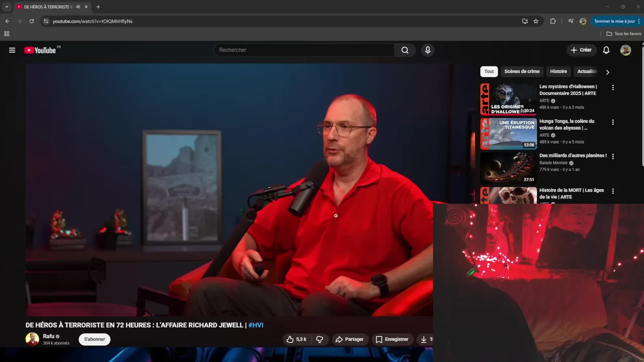Open the browser extensions puzzle icon

pos(553,21)
